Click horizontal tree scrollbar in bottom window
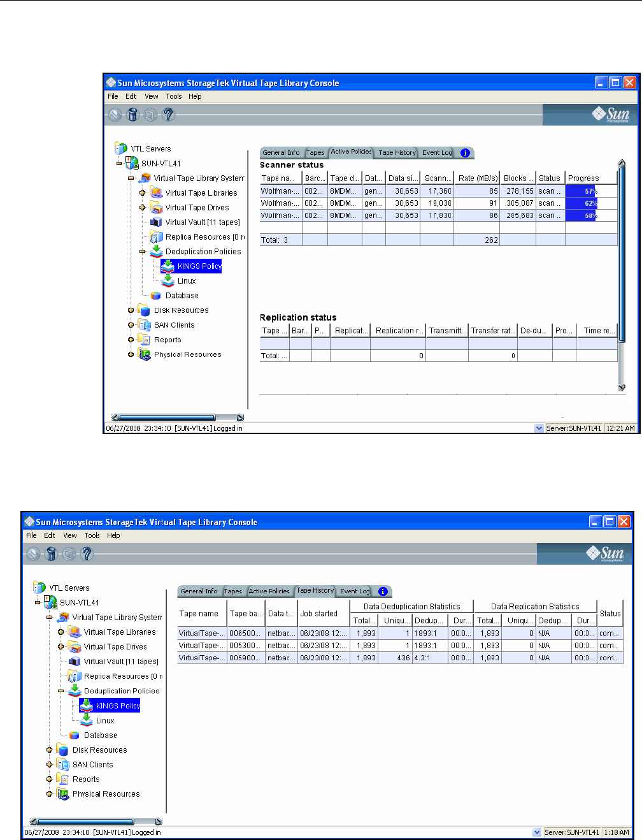This screenshot has height=840, width=642. [x=96, y=822]
